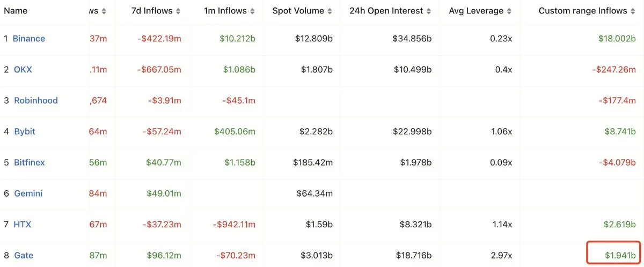Select Gate's highlighted $1.941b custom inflow
The image size is (644, 267).
point(613,255)
